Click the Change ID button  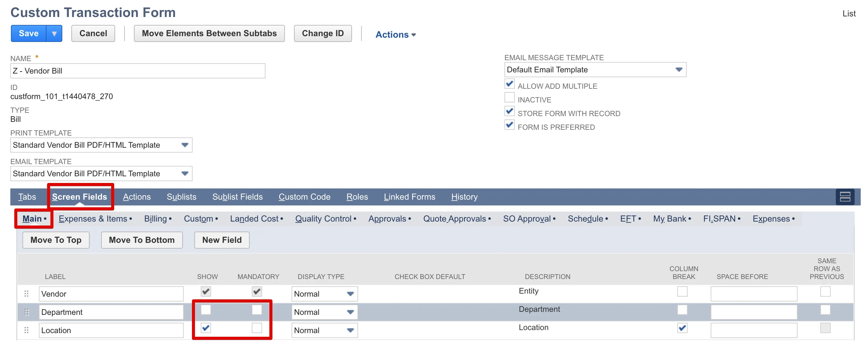323,33
